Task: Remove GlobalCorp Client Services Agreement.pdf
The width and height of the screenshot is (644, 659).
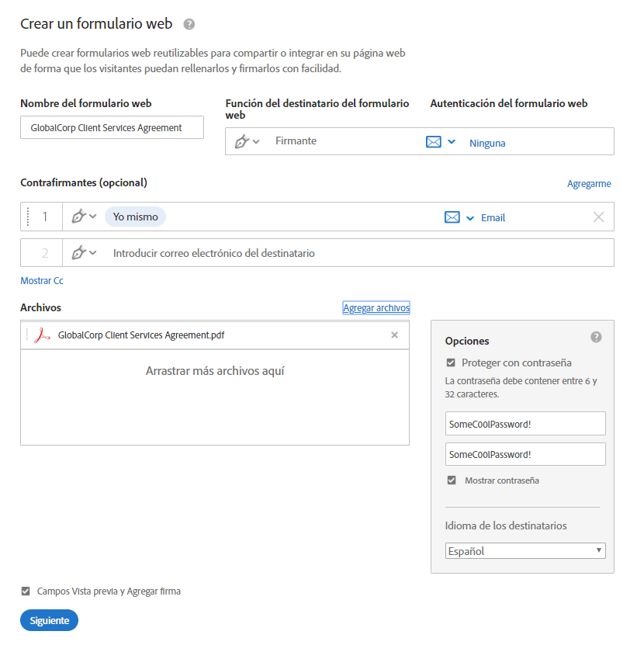Action: [x=396, y=335]
